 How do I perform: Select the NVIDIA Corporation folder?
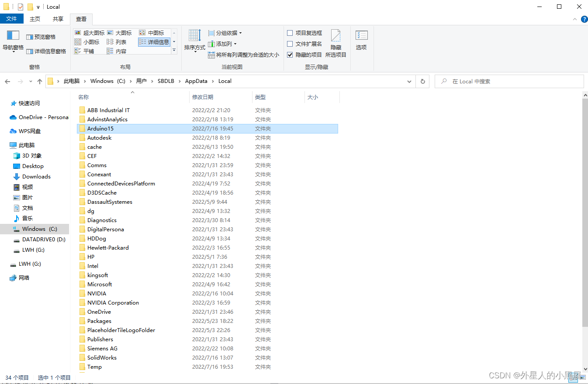[207, 303]
